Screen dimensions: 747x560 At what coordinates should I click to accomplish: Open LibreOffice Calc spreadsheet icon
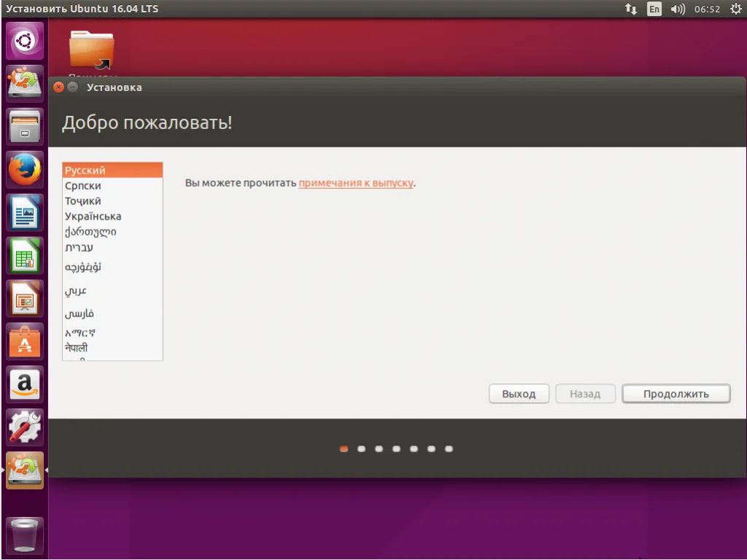pyautogui.click(x=25, y=256)
